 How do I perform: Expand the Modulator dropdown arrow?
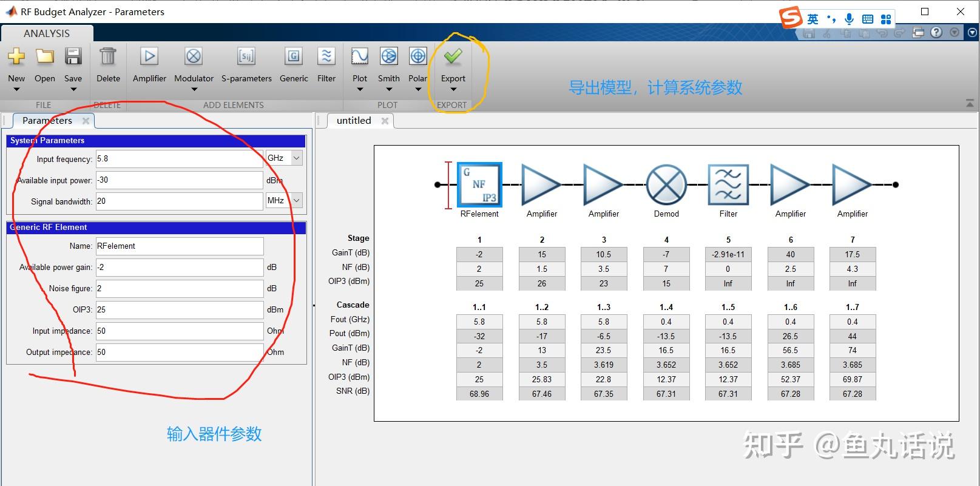click(194, 90)
